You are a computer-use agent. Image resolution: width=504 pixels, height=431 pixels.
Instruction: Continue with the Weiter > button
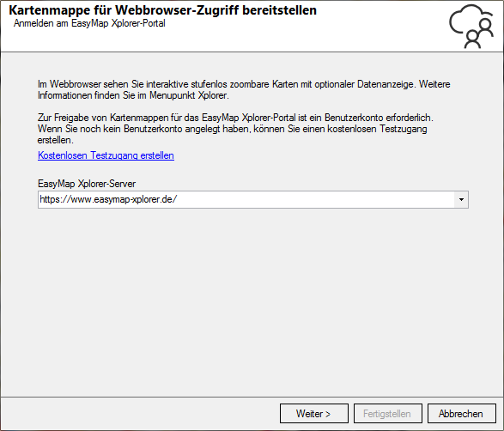[x=314, y=414]
